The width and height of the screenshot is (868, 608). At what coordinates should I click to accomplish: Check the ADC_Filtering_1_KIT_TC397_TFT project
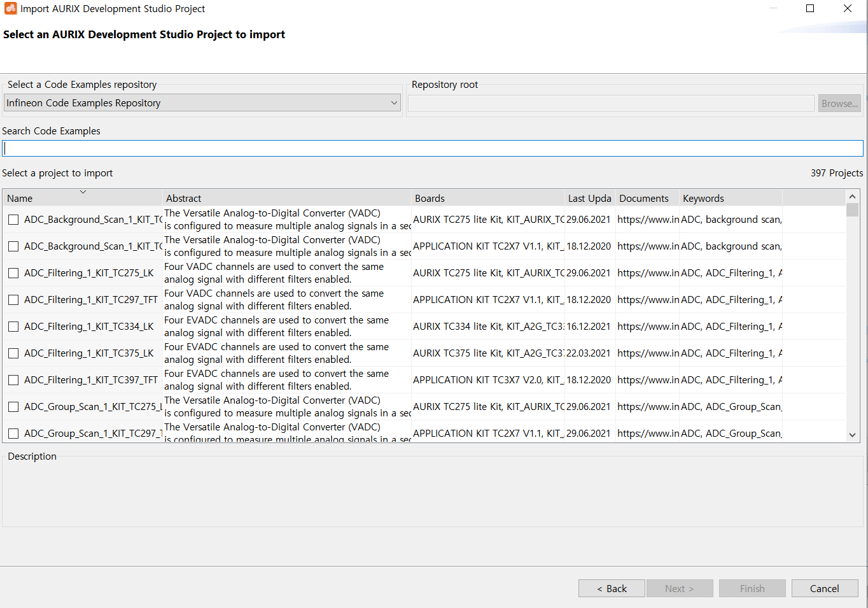[x=13, y=380]
